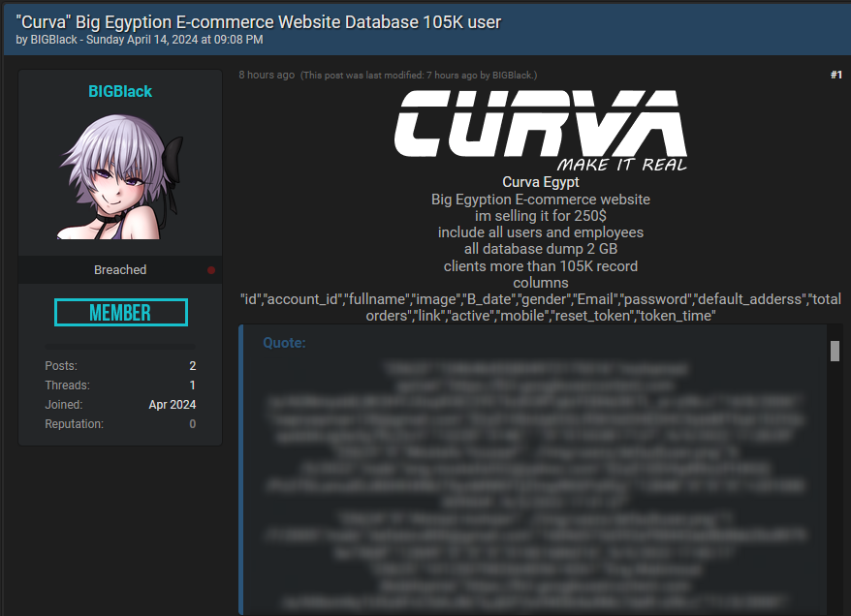
Task: Click the red offline status dot beside Breached
Action: click(x=211, y=270)
